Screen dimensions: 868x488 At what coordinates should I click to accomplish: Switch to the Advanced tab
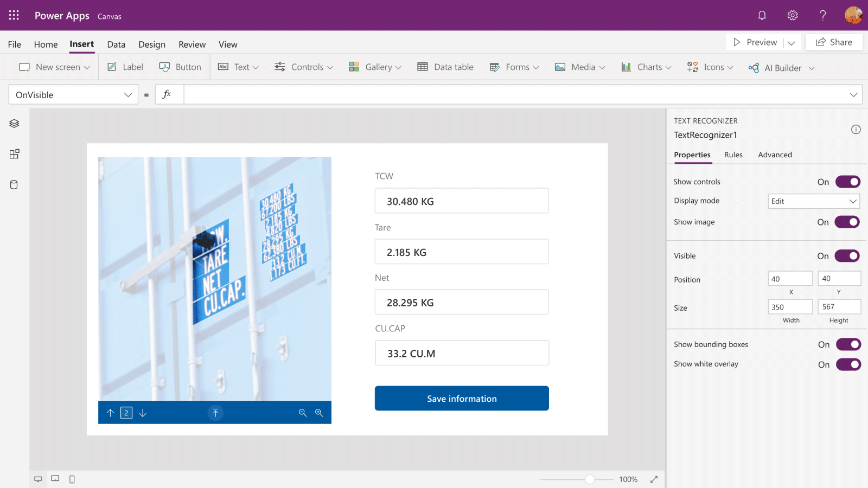point(775,155)
